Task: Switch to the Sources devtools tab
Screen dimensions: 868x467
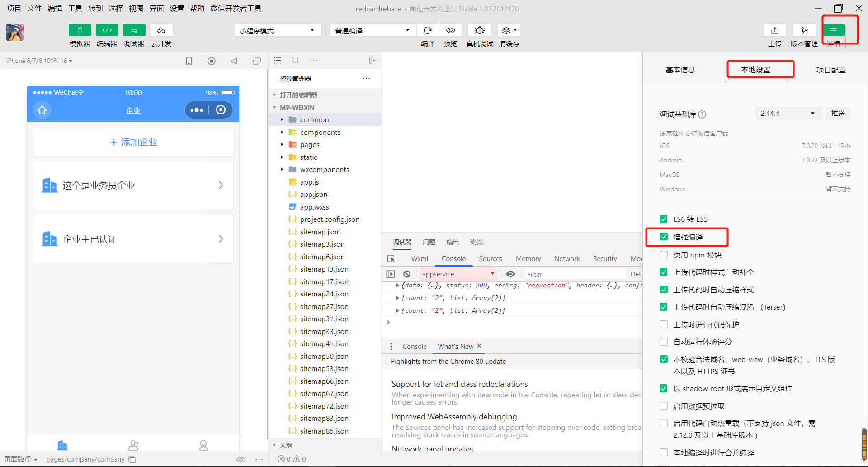Action: coord(491,259)
